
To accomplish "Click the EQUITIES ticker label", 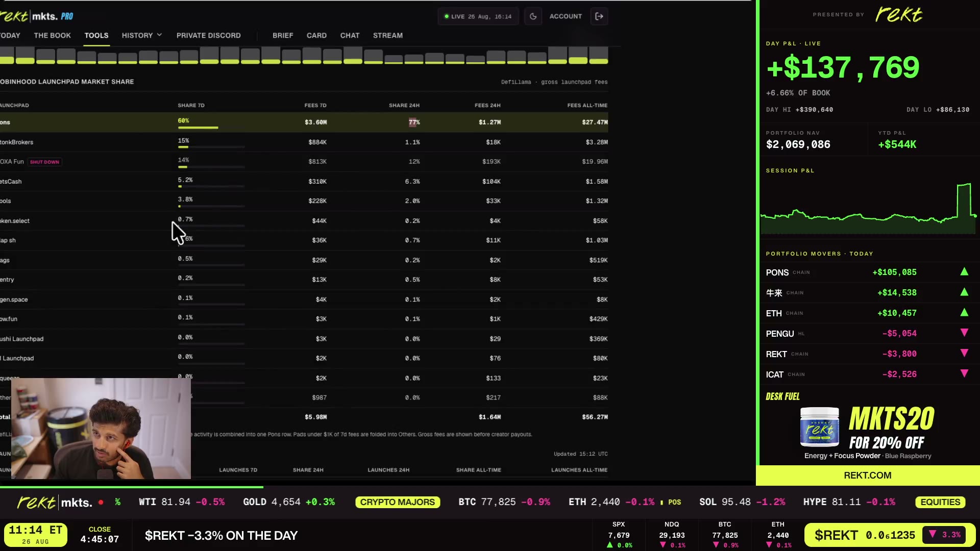I will coord(940,503).
